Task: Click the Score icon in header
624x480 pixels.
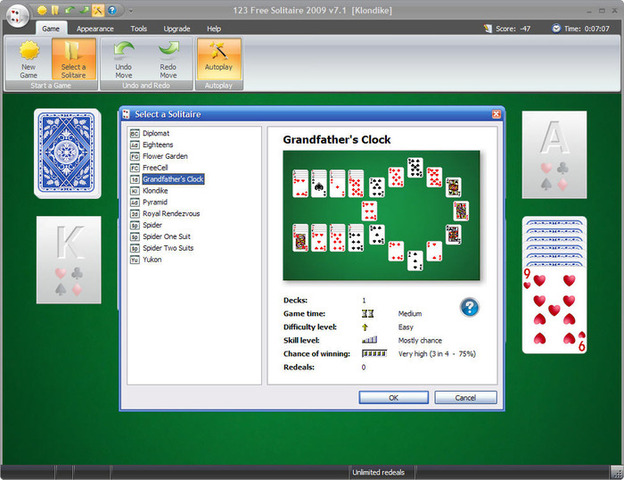Action: [x=488, y=28]
